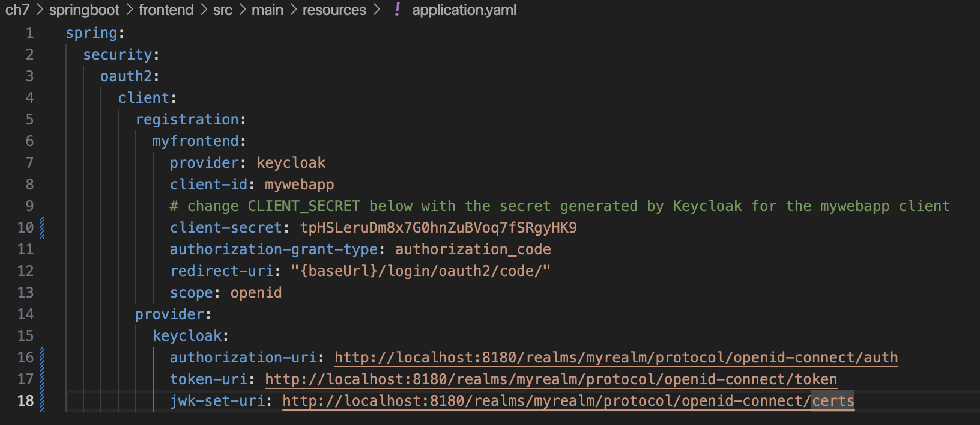
Task: Click the 'spring' key on line 1
Action: click(92, 33)
